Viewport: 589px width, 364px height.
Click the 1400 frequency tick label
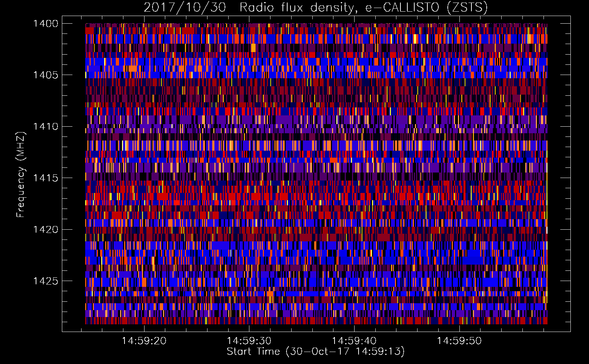point(46,24)
